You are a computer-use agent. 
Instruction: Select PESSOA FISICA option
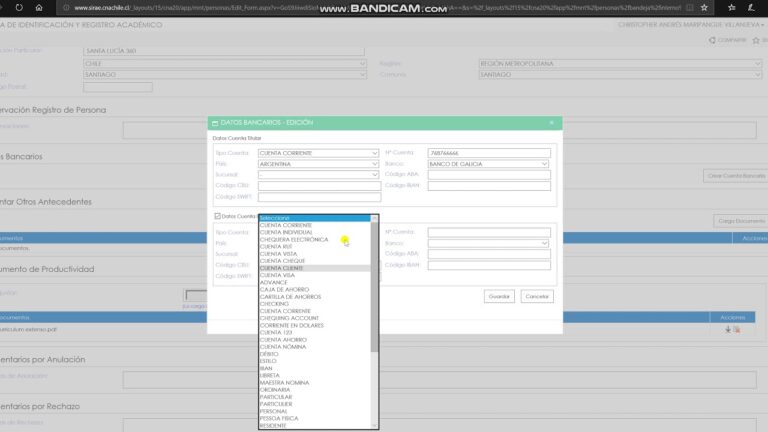click(x=314, y=418)
